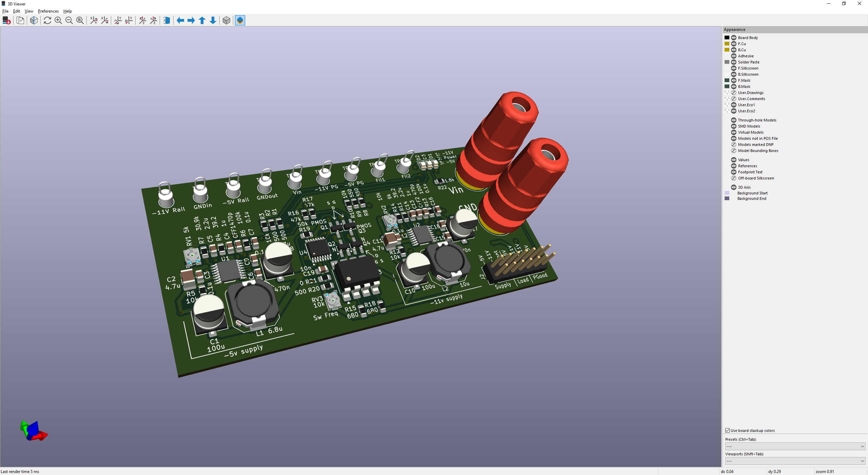
Task: Toggle the Appearance panel icon in the toolbar
Action: [240, 20]
